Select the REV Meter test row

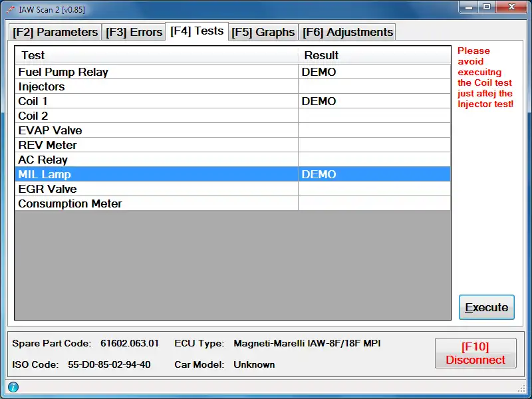[x=233, y=145]
